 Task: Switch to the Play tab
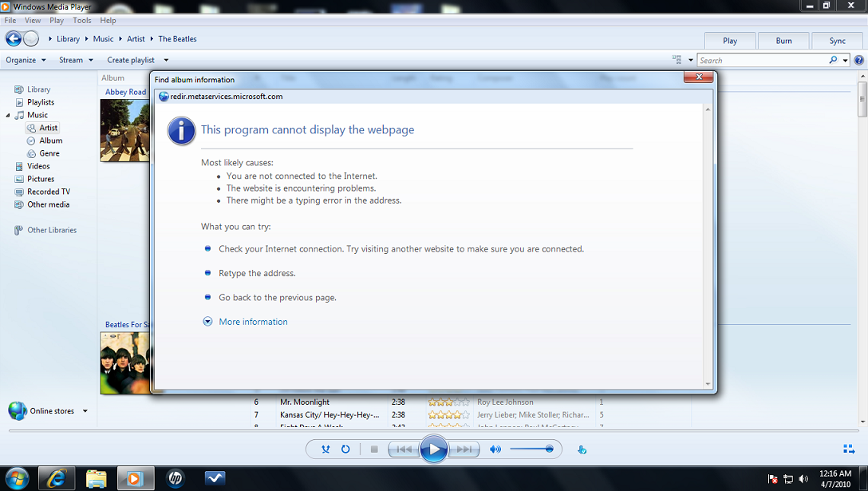pyautogui.click(x=730, y=41)
